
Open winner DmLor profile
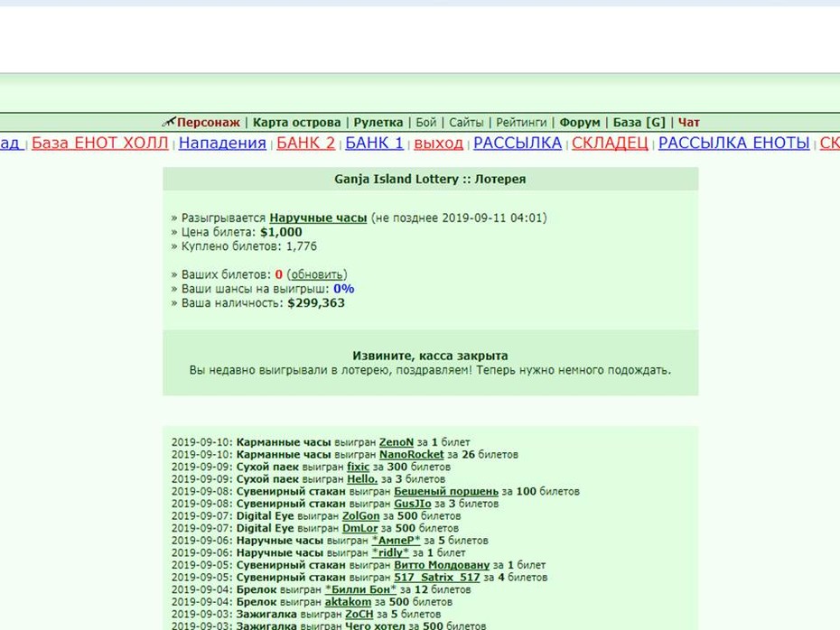point(360,528)
